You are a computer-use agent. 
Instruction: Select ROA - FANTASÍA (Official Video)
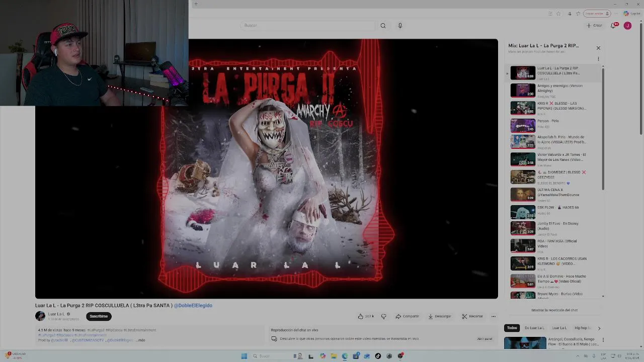tap(553, 246)
